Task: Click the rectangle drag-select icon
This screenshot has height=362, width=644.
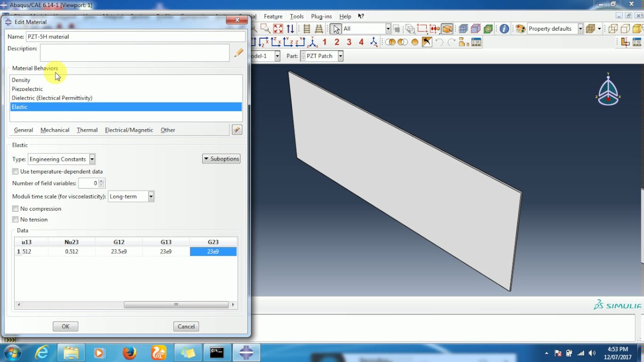Action: click(422, 29)
